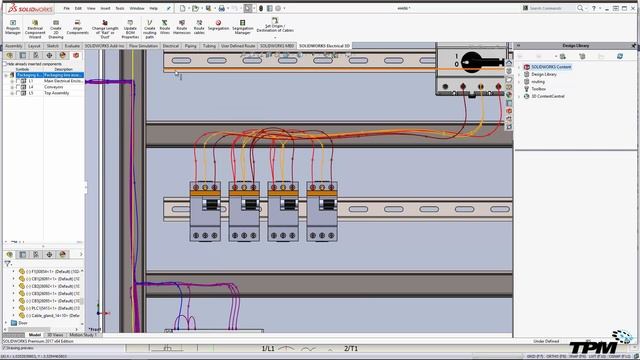This screenshot has width=640, height=360.
Task: Open the Window menu
Action: click(137, 8)
